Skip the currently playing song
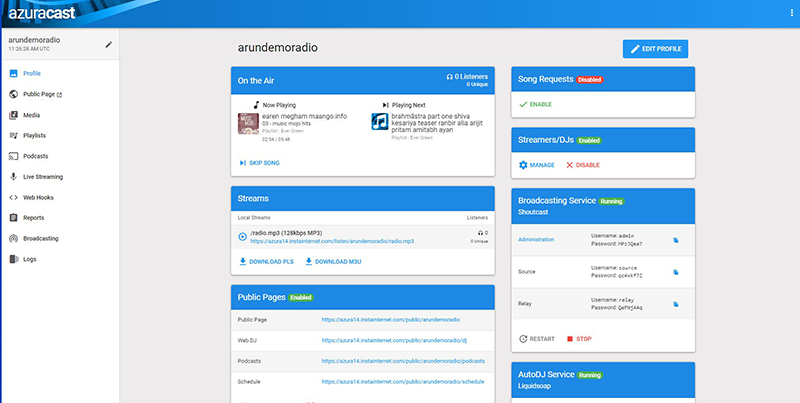This screenshot has width=800, height=403. [x=260, y=162]
